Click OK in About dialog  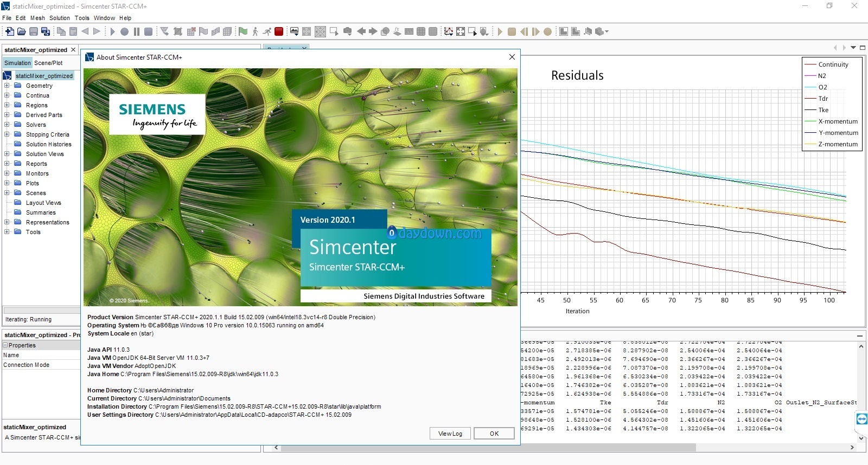(x=494, y=434)
